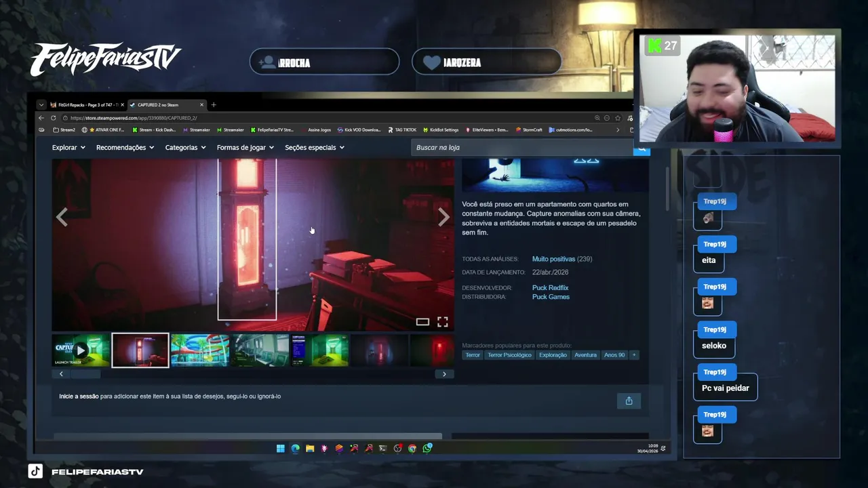Open the Windows Start menu

point(280,448)
